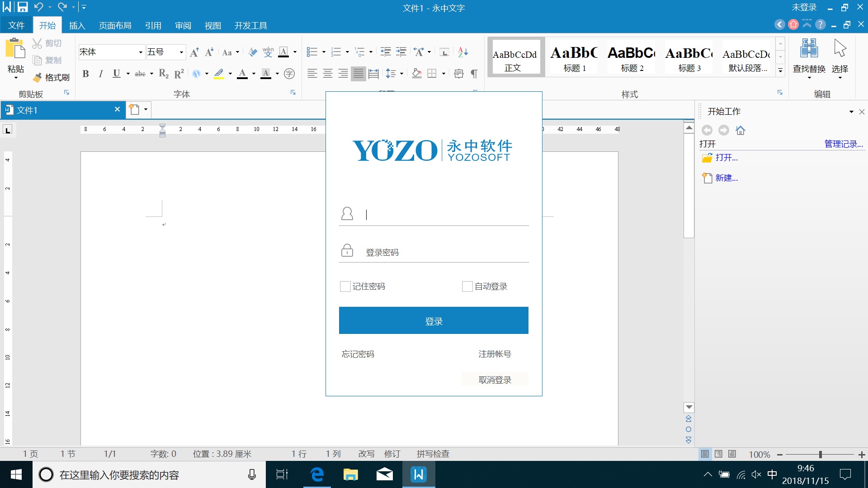Click the username input field
This screenshot has height=488, width=868.
click(x=434, y=214)
